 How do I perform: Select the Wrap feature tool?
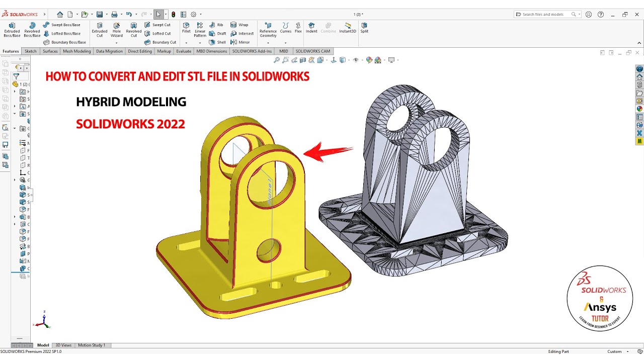239,25
